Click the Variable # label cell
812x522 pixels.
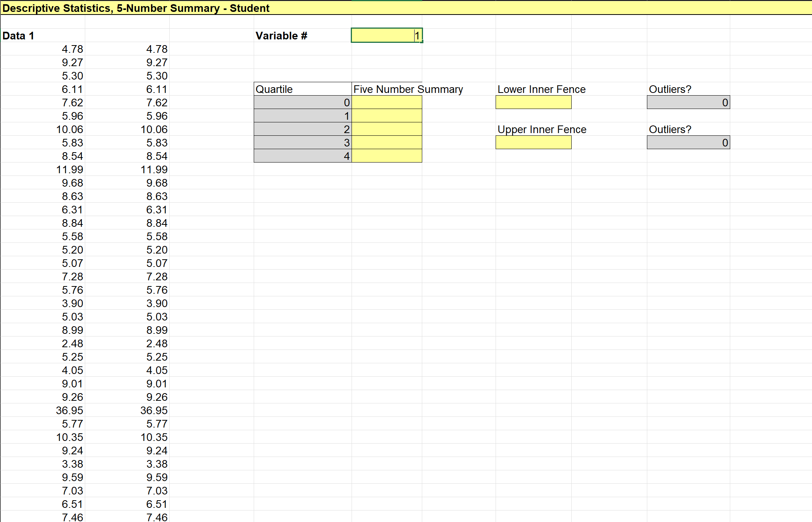(x=281, y=36)
